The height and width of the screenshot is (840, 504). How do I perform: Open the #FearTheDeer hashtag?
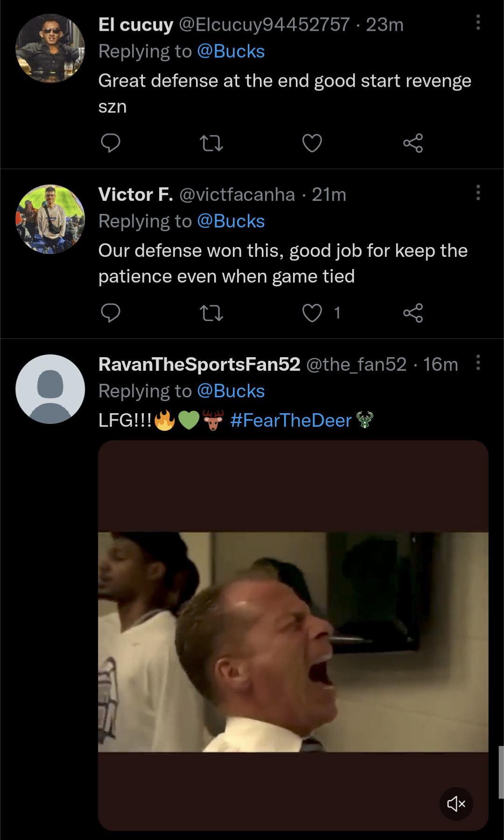point(291,420)
